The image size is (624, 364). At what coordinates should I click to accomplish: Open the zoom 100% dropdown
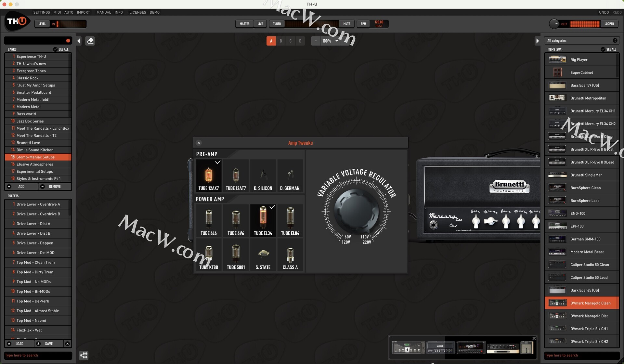coord(330,41)
